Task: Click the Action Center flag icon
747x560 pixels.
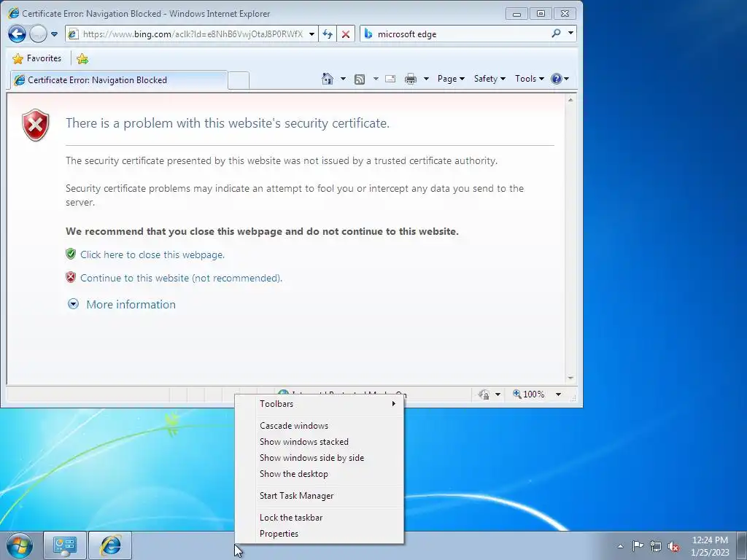Action: [x=638, y=546]
